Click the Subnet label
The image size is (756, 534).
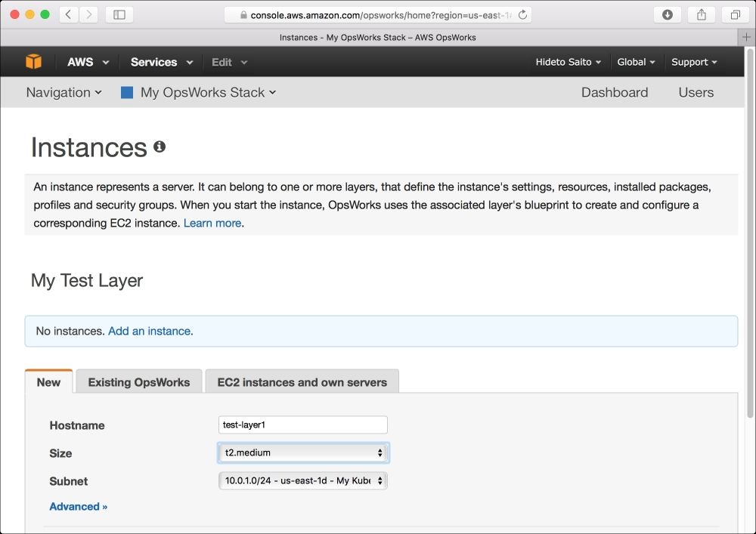coord(69,481)
